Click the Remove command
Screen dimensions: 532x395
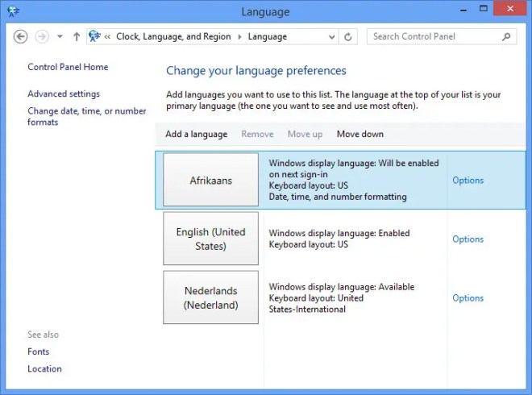pyautogui.click(x=257, y=134)
